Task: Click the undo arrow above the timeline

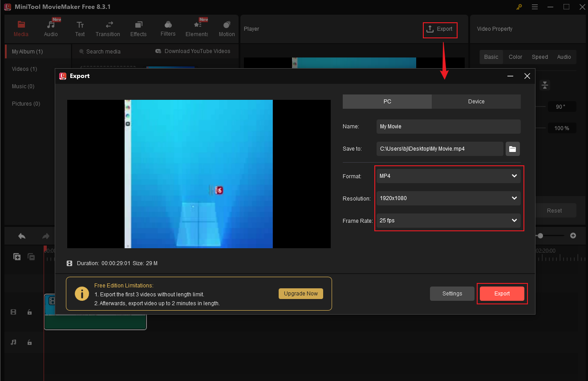Action: click(21, 236)
